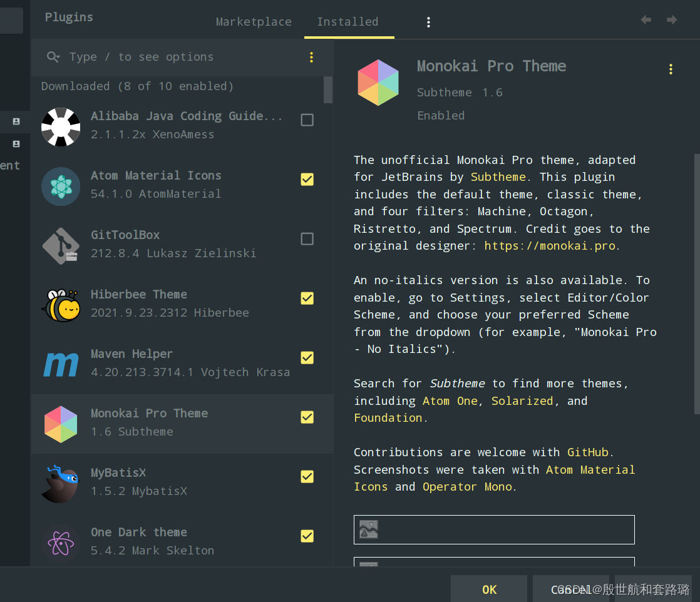Click the Monokai Pro hexagon icon in the list
Viewport: 700px width, 602px height.
click(61, 424)
